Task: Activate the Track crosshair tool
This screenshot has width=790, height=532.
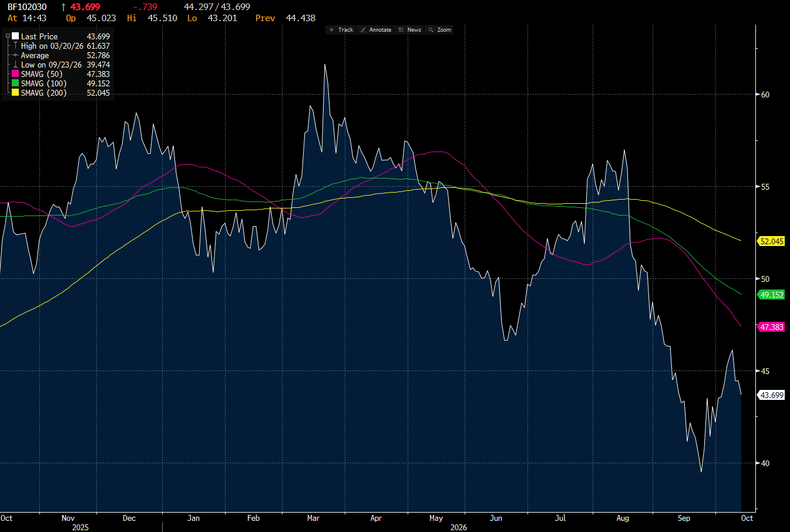Action: click(341, 30)
